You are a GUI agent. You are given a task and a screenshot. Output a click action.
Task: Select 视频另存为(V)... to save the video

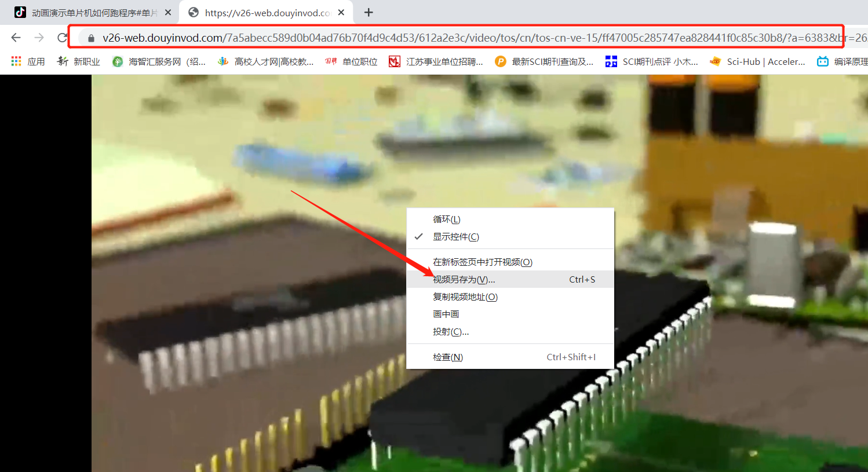coord(510,280)
